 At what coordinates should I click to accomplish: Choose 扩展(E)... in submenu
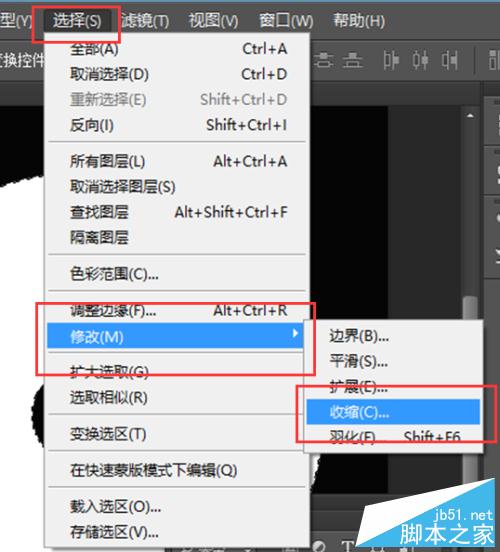(393, 387)
